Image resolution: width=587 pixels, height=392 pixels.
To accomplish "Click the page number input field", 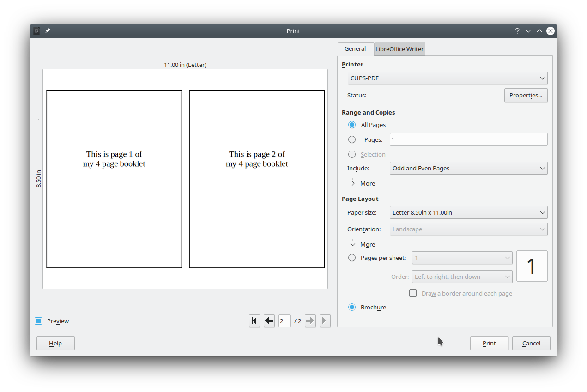I will (284, 320).
